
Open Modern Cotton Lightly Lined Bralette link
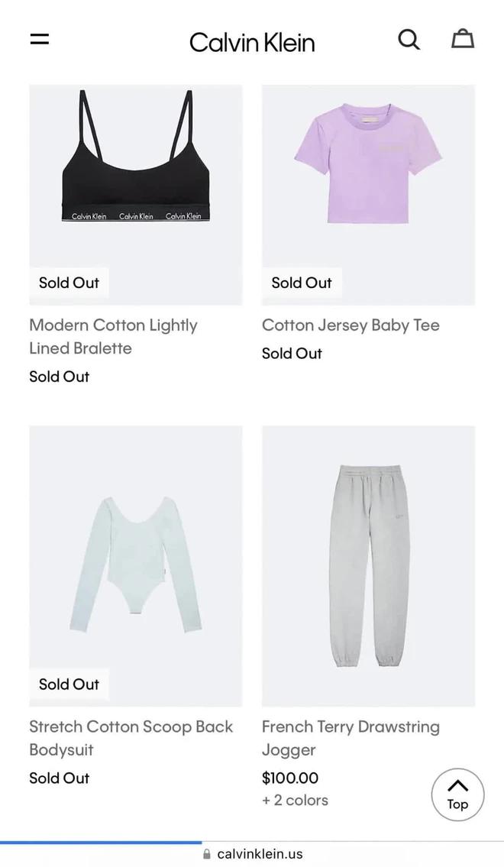pos(113,336)
